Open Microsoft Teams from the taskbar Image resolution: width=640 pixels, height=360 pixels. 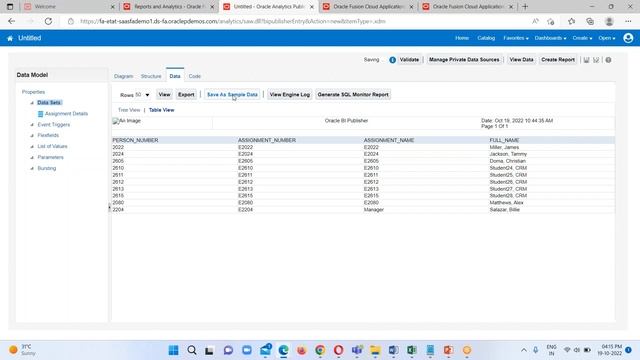tap(357, 350)
